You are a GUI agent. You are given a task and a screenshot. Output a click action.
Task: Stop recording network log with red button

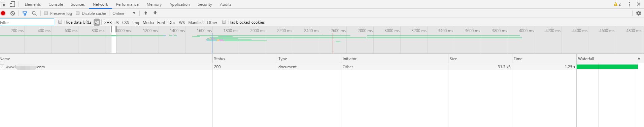[x=3, y=13]
